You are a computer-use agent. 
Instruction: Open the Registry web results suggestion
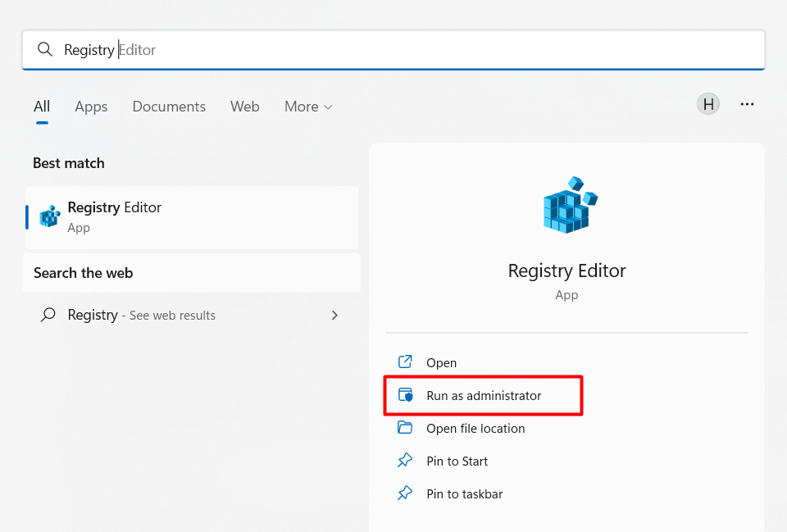[141, 316]
